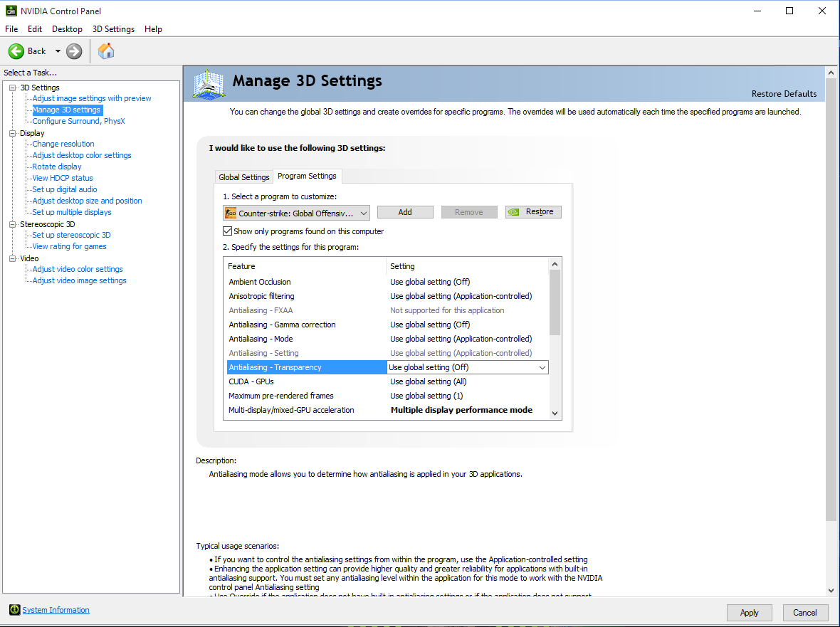Select the CUDA - GPUs row
Screen dimensions: 840x627
pyautogui.click(x=387, y=381)
